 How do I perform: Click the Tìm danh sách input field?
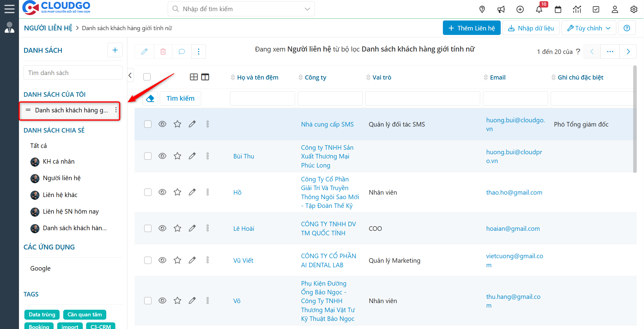[x=73, y=73]
